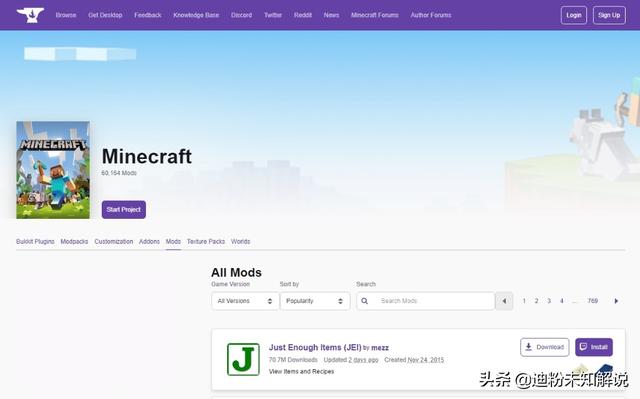Open the Just Enough Items J icon
640x399 pixels.
point(243,359)
